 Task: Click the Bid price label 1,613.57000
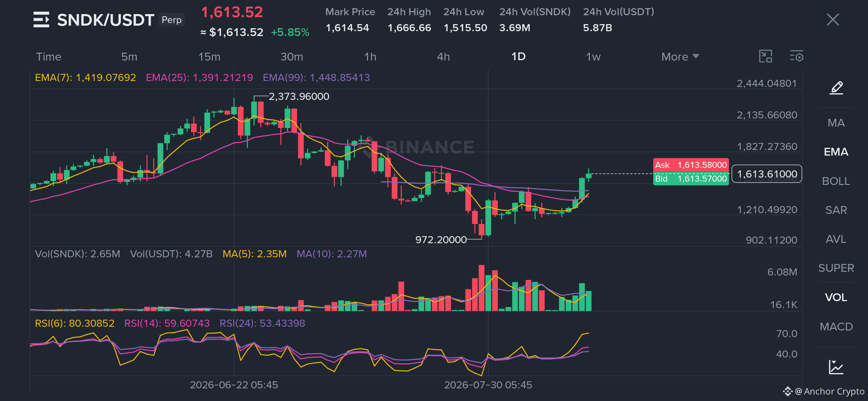[691, 179]
